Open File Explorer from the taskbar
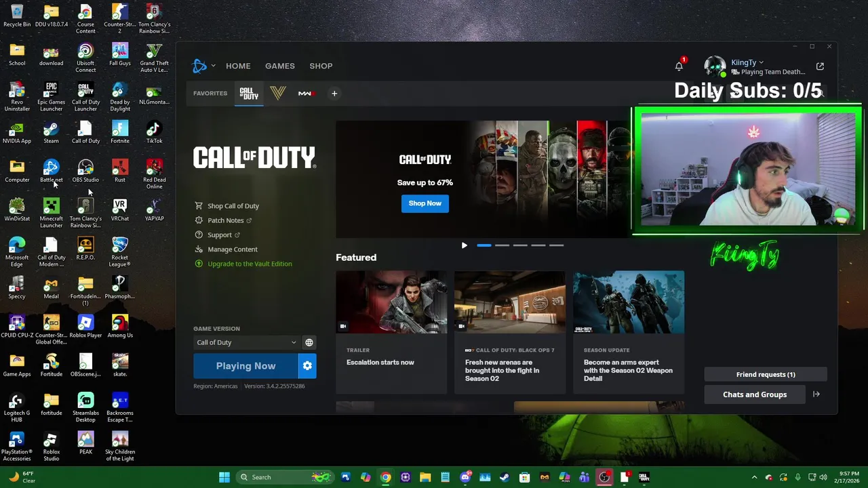868x488 pixels. (x=425, y=477)
